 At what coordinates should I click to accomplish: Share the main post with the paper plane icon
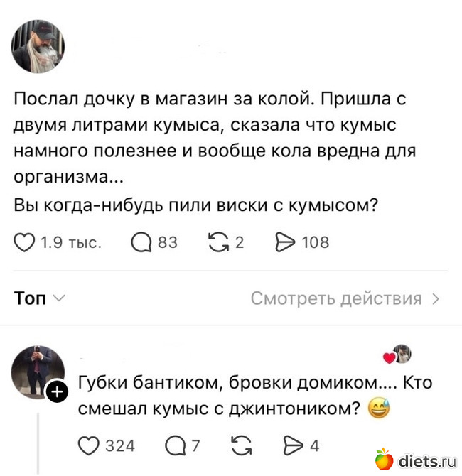coord(285,242)
